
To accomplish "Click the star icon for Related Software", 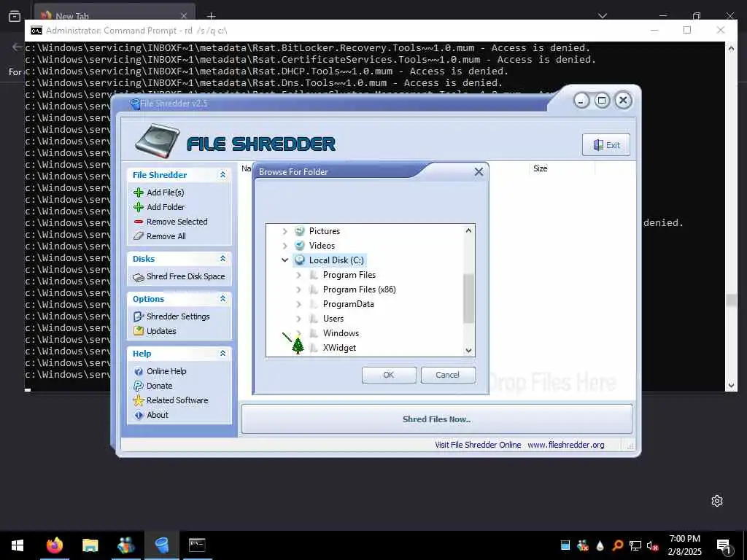I will pos(138,400).
